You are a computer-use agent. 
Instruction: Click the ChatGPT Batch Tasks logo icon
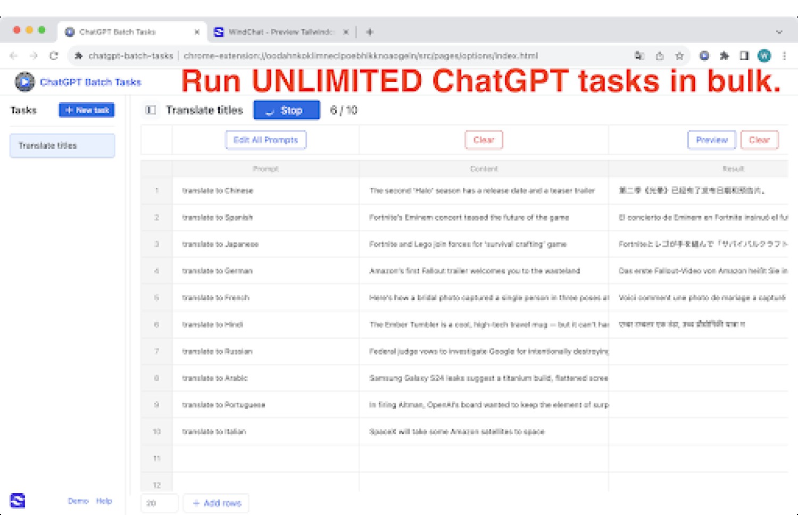tap(24, 81)
